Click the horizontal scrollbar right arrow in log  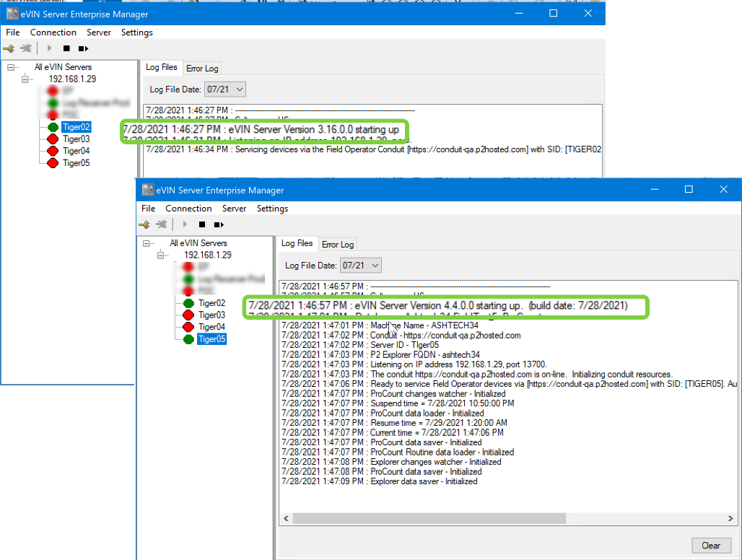731,518
